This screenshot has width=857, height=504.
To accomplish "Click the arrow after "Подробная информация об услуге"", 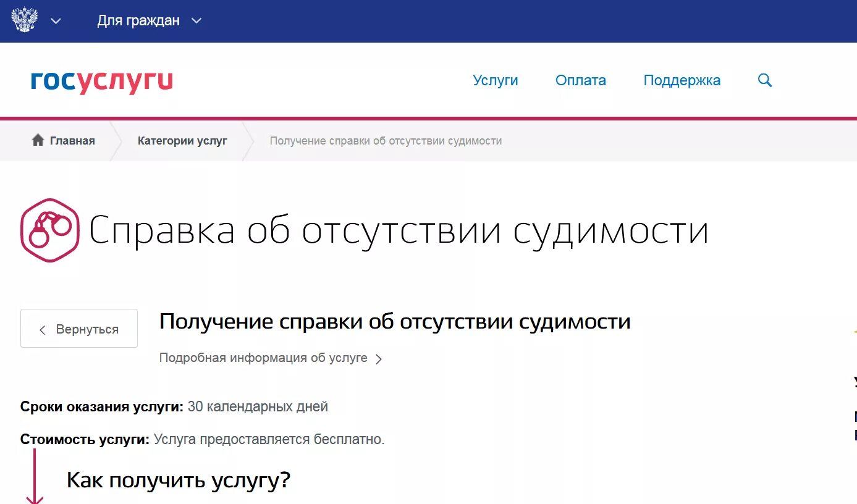I will (x=379, y=359).
